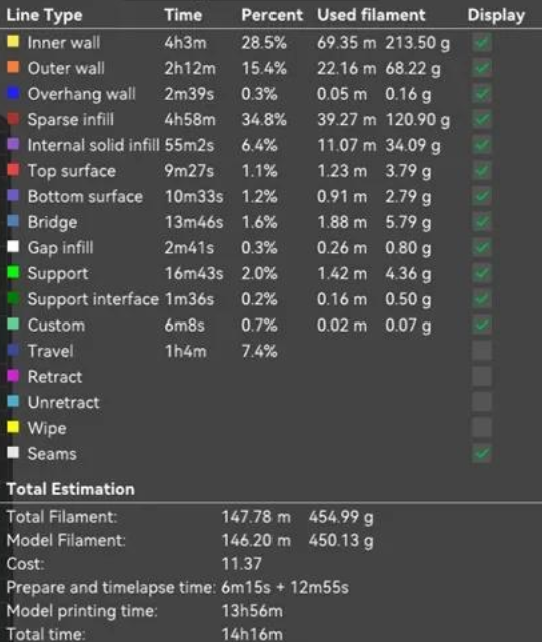Click the orange Outer wall color swatch
The width and height of the screenshot is (542, 642).
[13, 67]
